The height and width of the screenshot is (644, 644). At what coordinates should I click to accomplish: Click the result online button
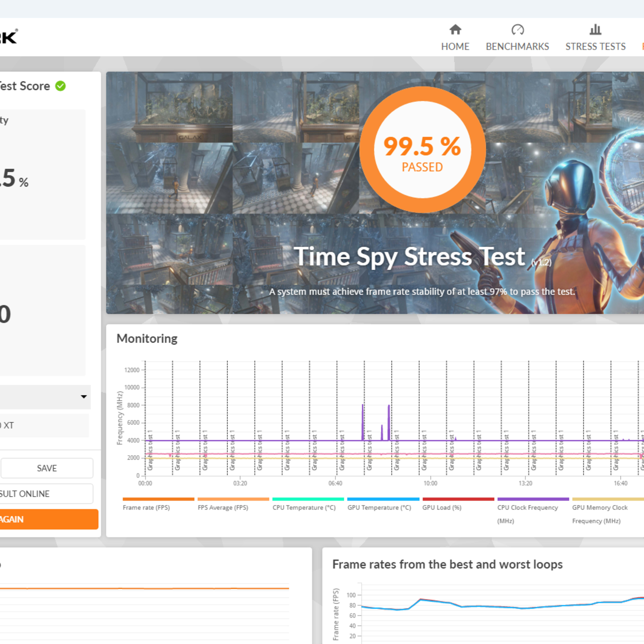tap(46, 494)
